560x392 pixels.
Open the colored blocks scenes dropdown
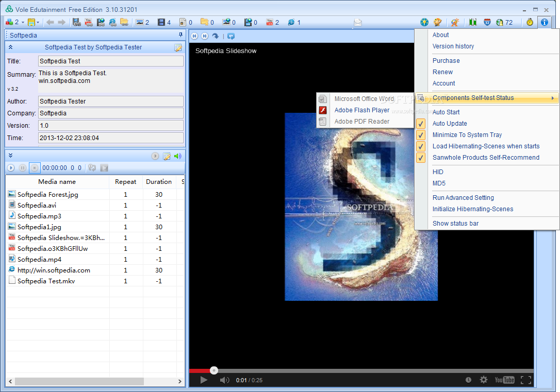tap(23, 23)
